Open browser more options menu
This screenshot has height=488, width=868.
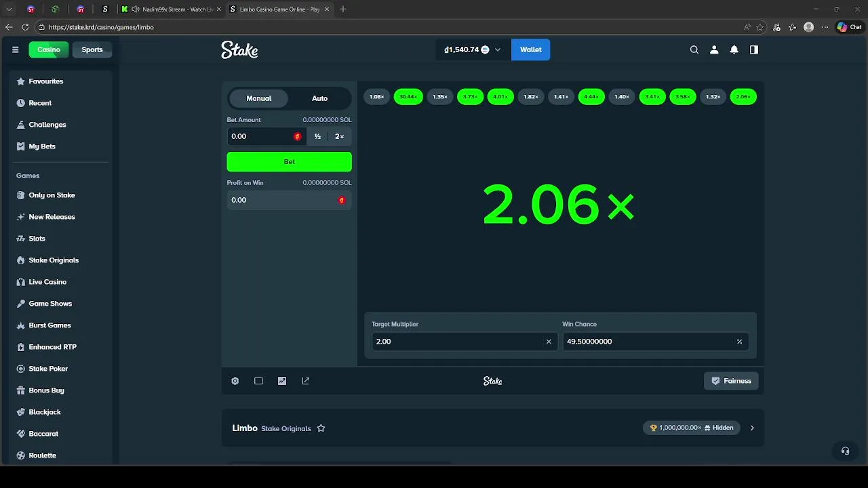pos(825,27)
